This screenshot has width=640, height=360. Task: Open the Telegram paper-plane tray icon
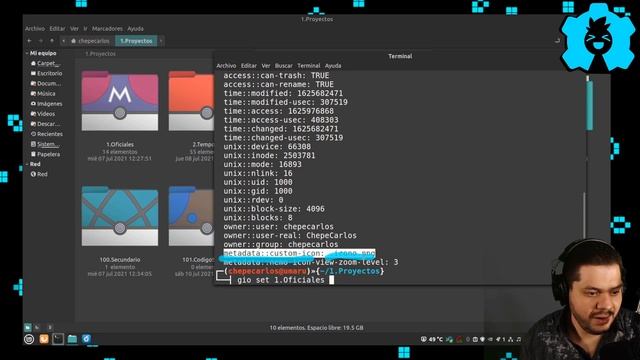(x=498, y=339)
